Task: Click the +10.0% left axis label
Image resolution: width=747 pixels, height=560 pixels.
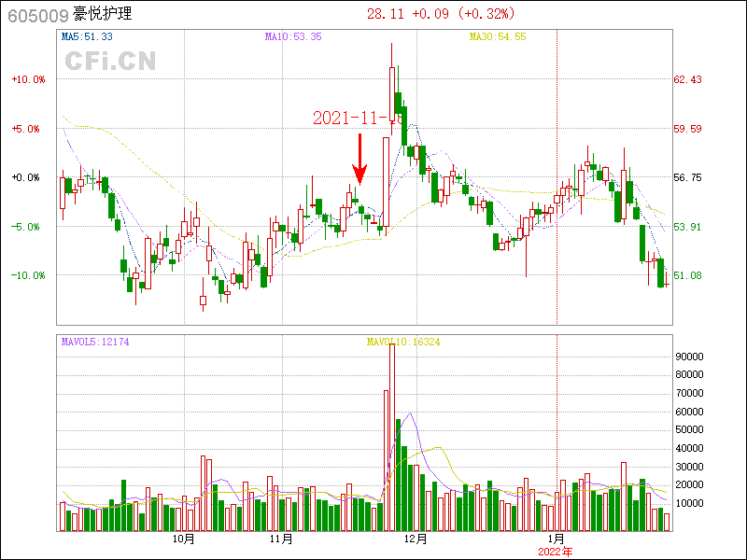Action: tap(28, 79)
